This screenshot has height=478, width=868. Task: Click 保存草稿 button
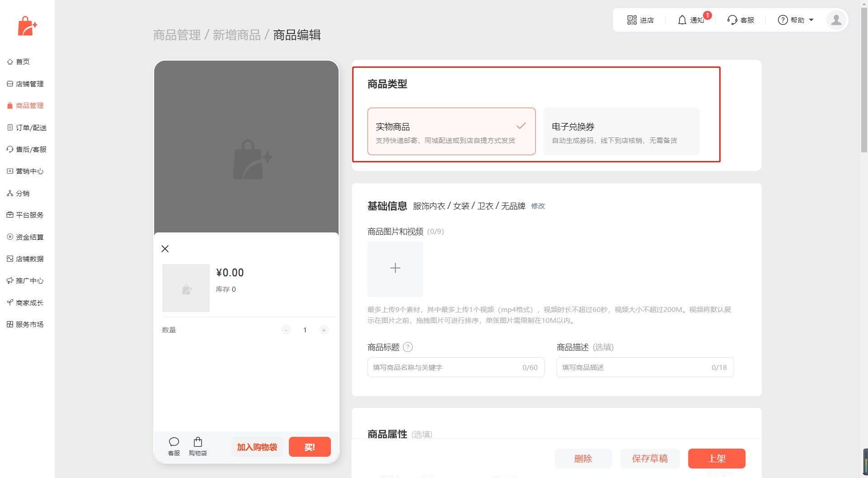click(x=650, y=459)
